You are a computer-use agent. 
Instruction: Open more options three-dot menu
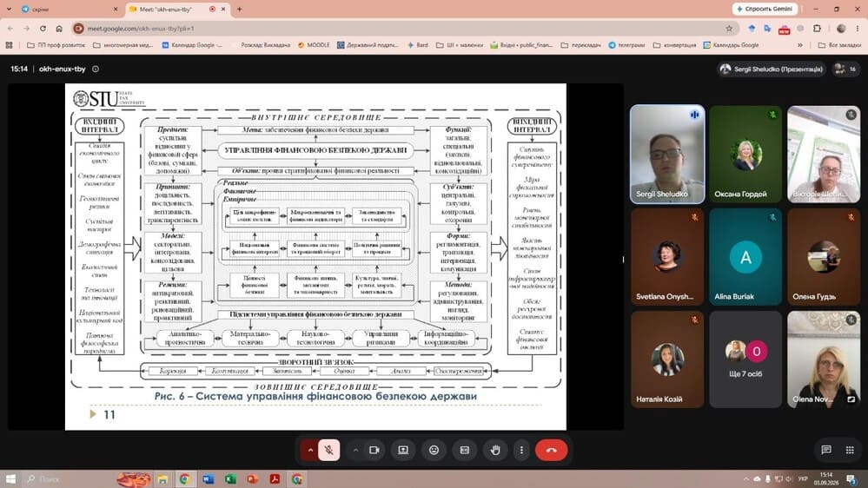[x=521, y=450]
